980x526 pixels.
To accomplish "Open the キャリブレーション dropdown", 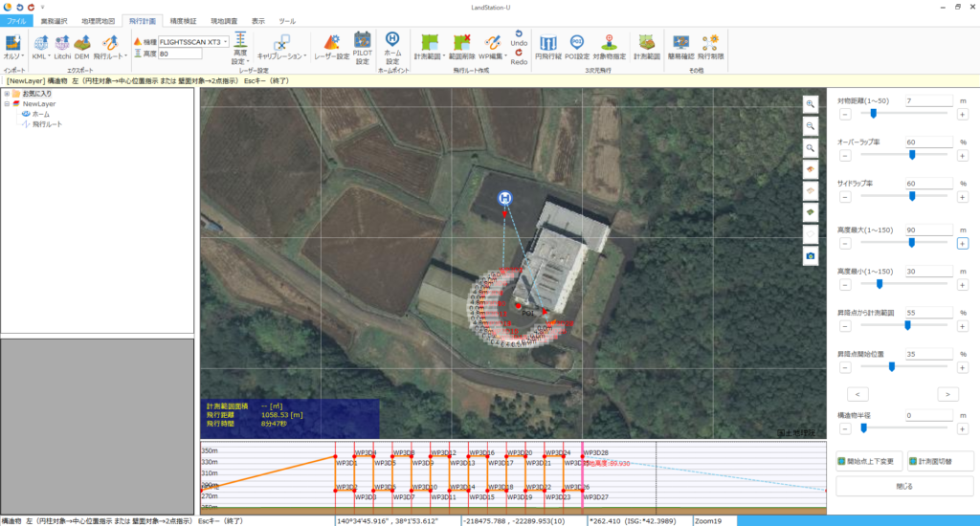I will pyautogui.click(x=280, y=48).
